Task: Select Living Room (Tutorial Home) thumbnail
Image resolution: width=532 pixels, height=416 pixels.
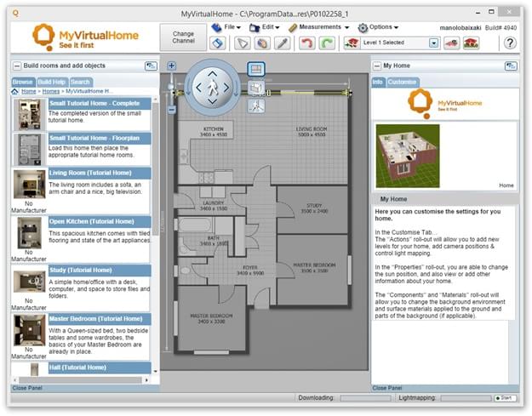Action: pos(30,184)
